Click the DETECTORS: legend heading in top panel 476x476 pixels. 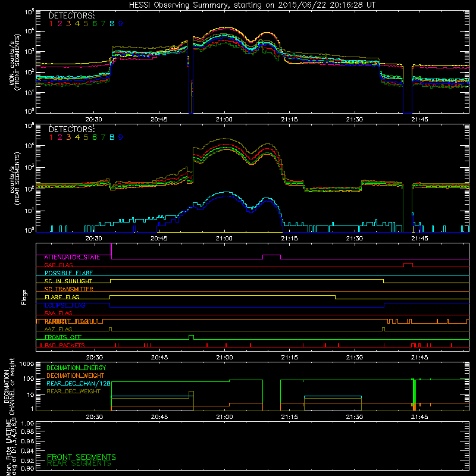[x=71, y=15]
